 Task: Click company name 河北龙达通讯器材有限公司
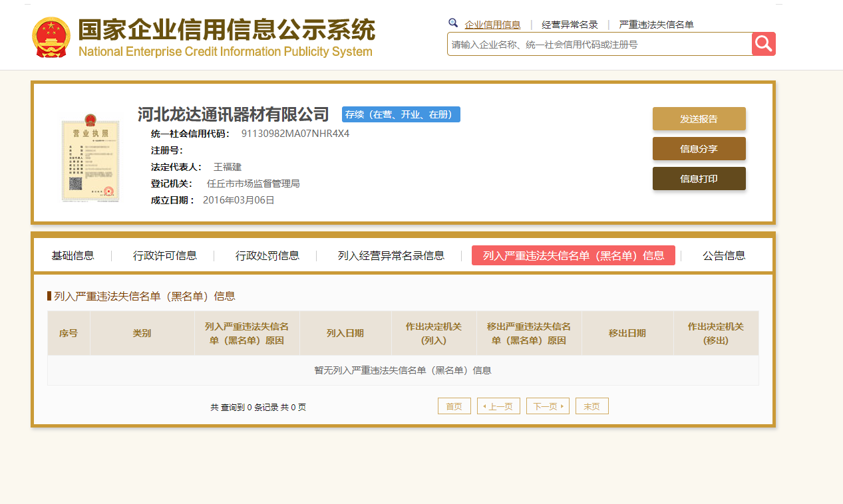point(234,114)
